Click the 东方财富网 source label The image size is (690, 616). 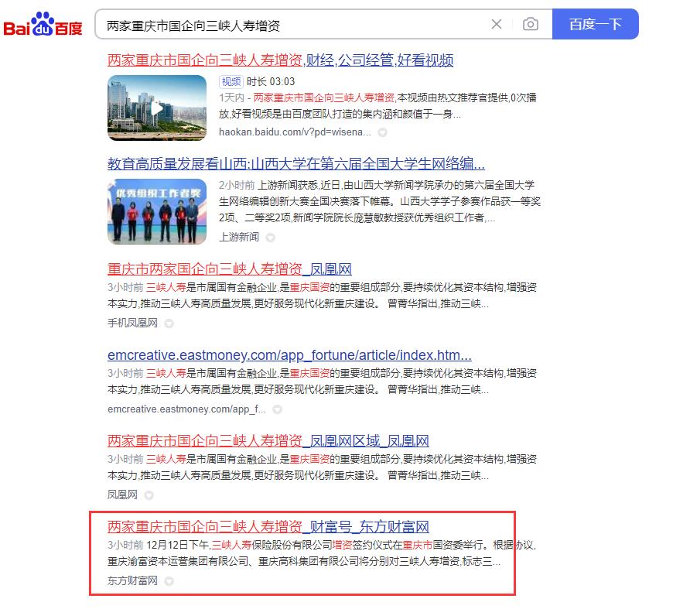132,580
